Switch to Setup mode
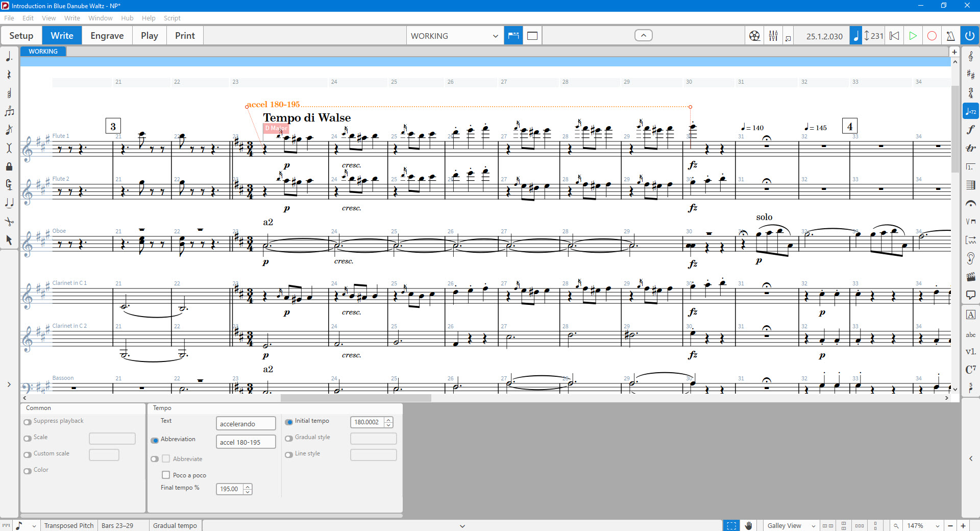 coord(21,36)
